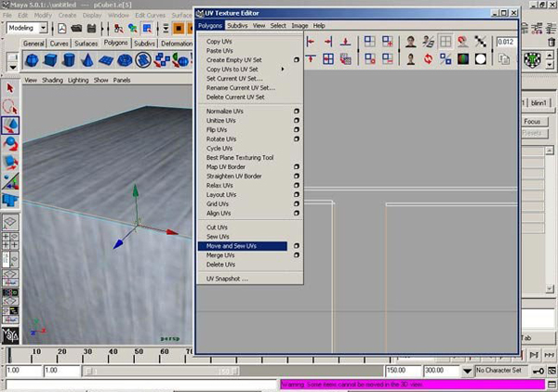
Task: Open the character set dropdown arrow
Action: click(467, 371)
